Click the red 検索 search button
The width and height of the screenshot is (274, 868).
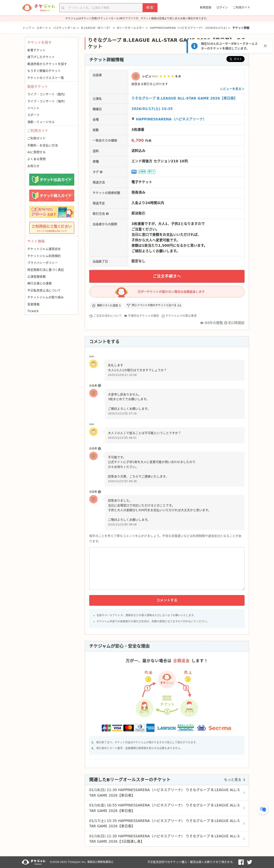[x=150, y=8]
